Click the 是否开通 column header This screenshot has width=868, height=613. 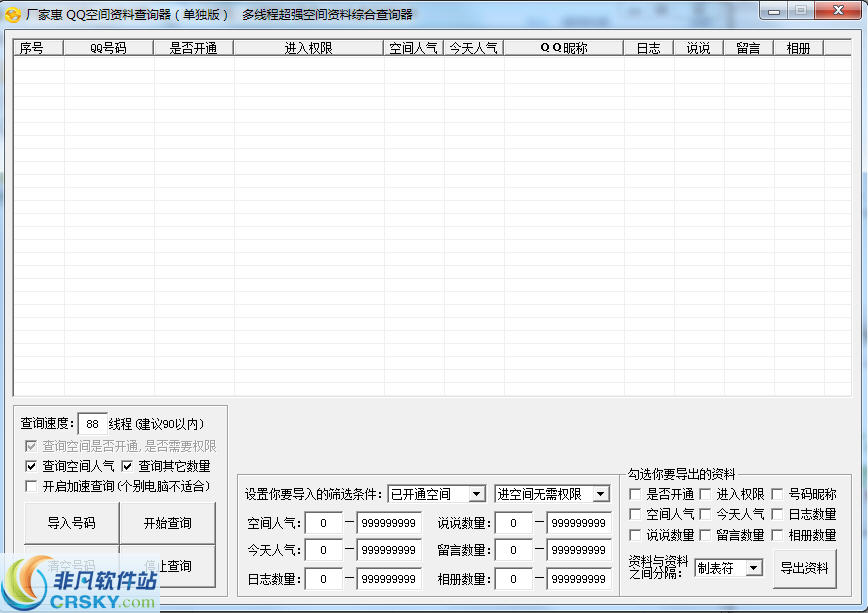tap(193, 48)
